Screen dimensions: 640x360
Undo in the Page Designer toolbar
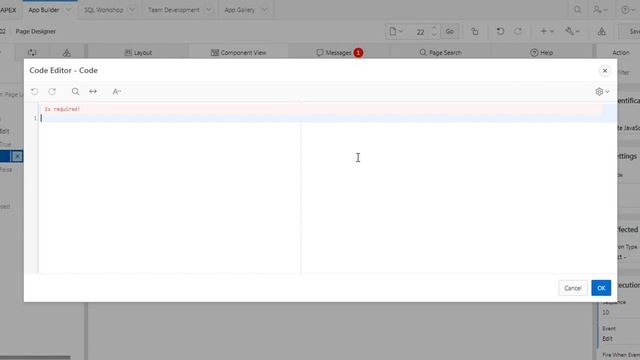[500, 31]
